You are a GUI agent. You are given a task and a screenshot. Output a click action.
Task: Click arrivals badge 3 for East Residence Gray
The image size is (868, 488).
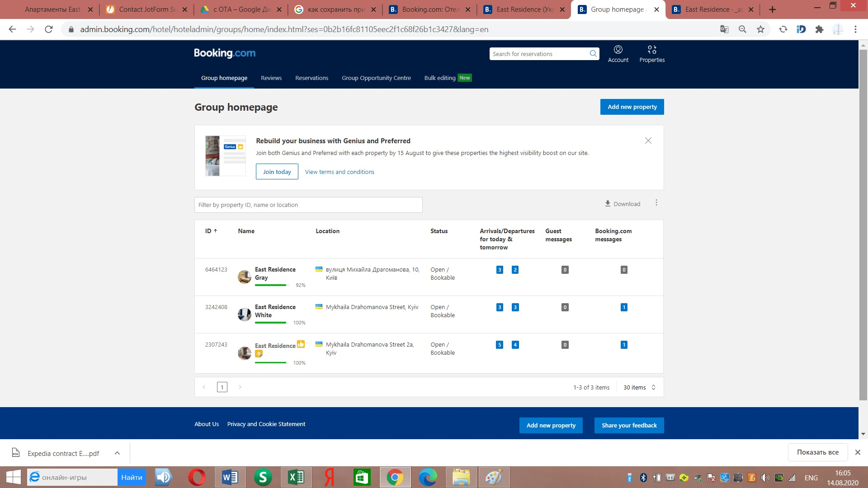point(500,270)
